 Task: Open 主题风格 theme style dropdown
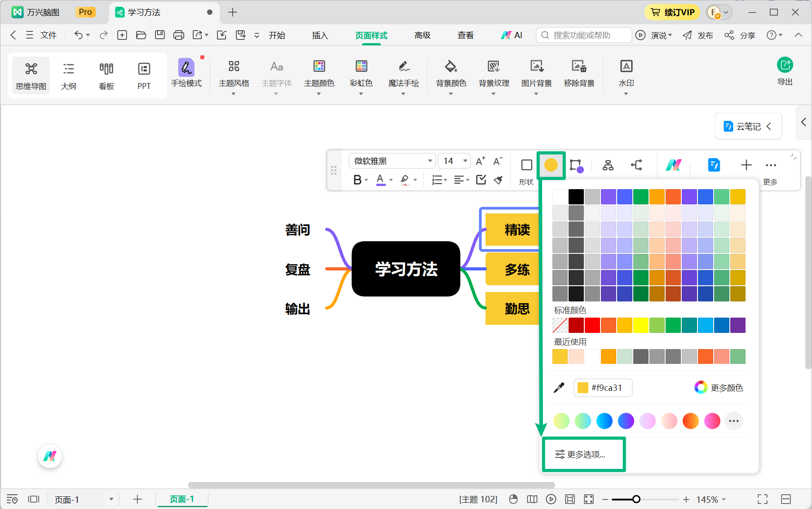click(234, 76)
